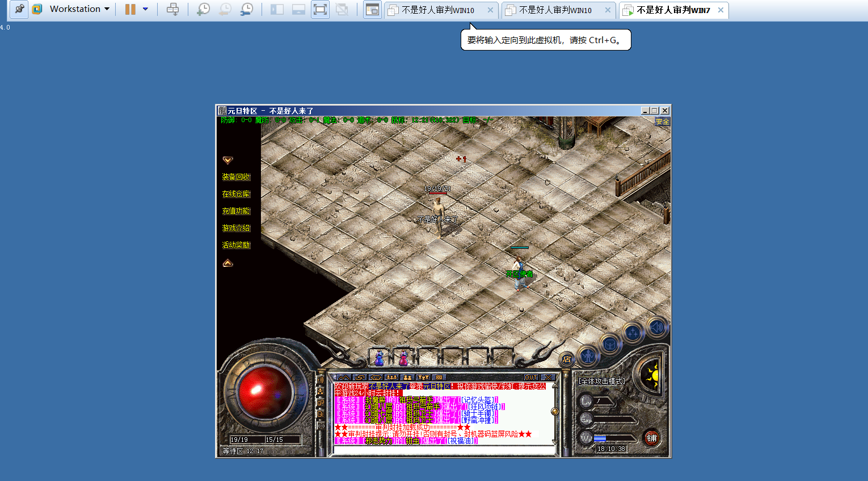The image size is (868, 481).
Task: Open the stall via the red 铺 button
Action: click(652, 438)
